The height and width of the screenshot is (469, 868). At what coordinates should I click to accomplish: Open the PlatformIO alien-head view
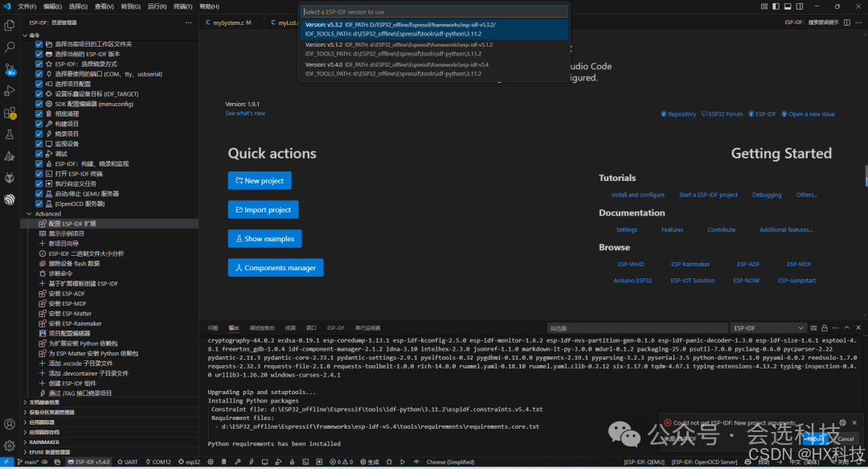(x=10, y=178)
